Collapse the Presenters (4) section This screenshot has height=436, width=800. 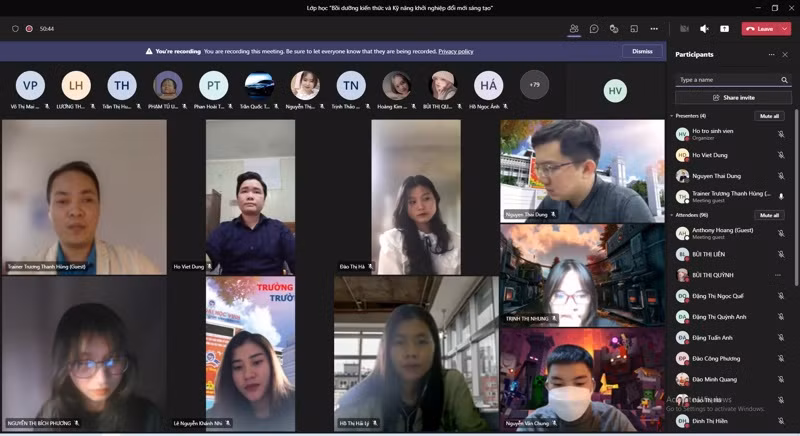(672, 116)
